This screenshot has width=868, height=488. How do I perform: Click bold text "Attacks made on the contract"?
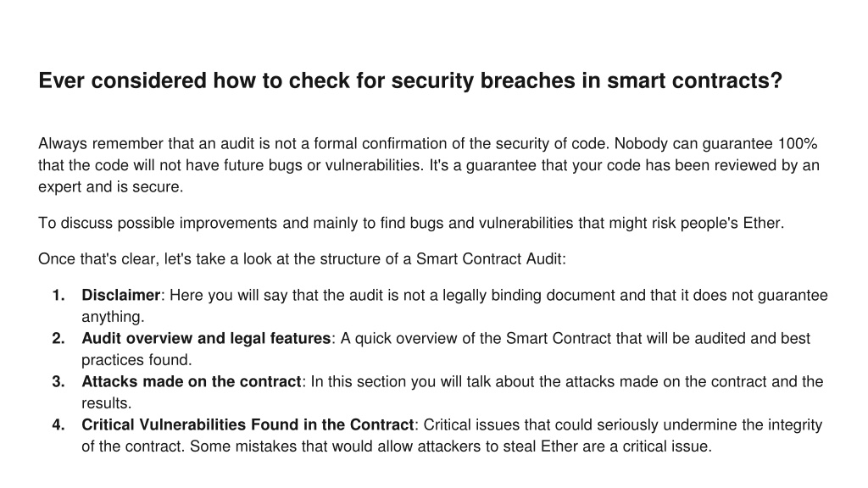[x=191, y=381]
